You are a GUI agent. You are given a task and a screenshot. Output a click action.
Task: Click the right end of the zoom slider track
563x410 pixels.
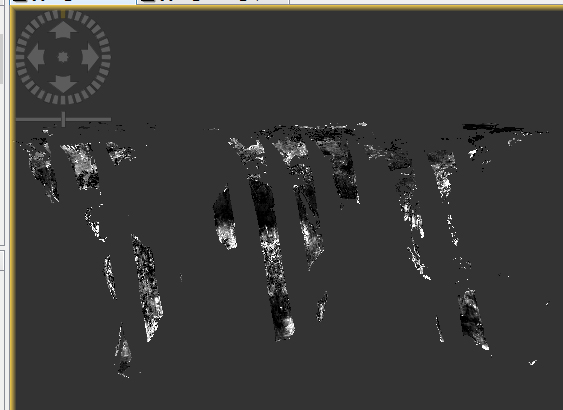click(108, 119)
